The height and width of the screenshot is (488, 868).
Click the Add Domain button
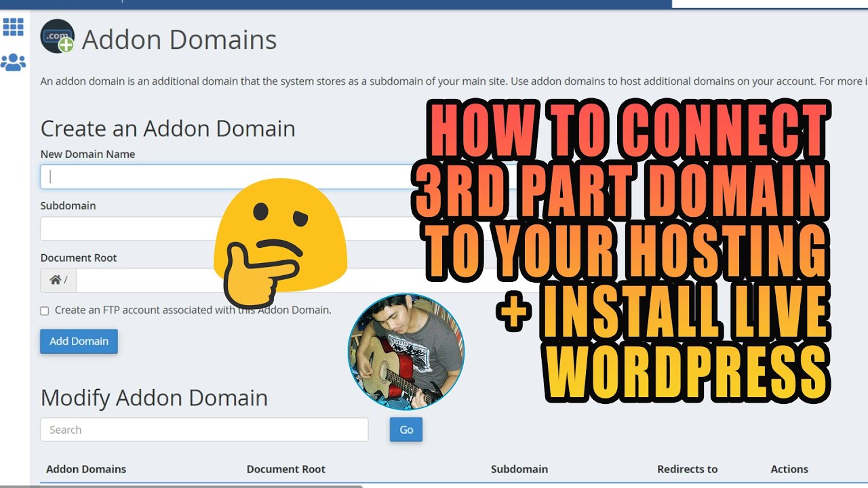tap(79, 341)
